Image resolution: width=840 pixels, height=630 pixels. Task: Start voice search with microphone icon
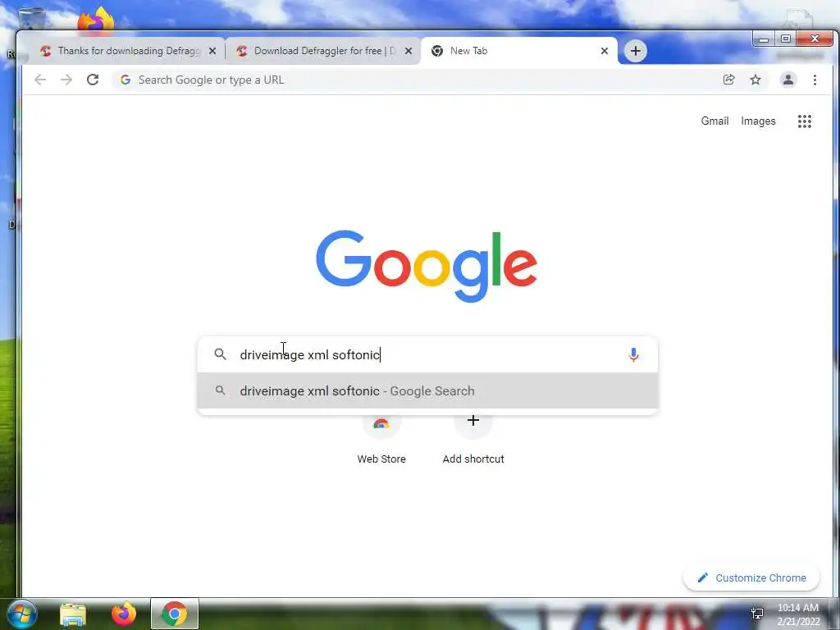click(633, 354)
